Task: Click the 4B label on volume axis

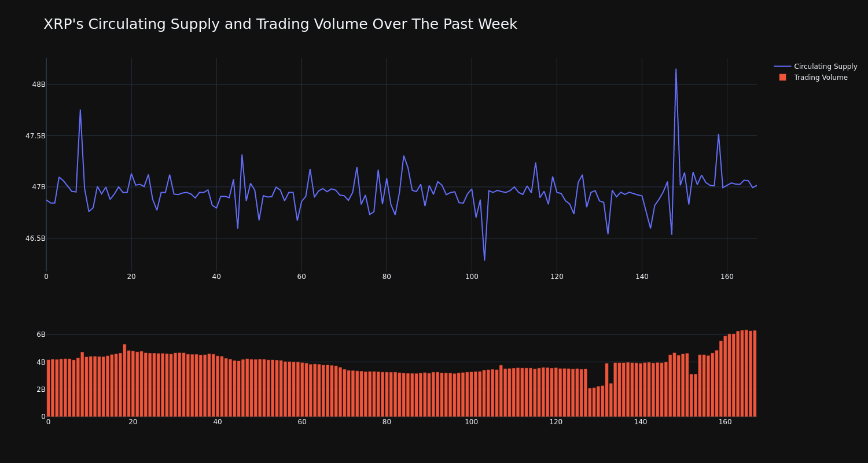Action: pyautogui.click(x=41, y=362)
